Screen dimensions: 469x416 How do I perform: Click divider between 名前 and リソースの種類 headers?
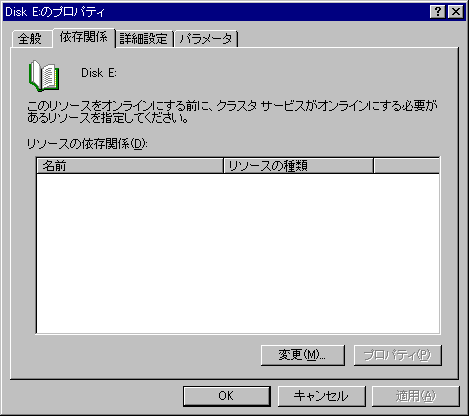pyautogui.click(x=223, y=166)
